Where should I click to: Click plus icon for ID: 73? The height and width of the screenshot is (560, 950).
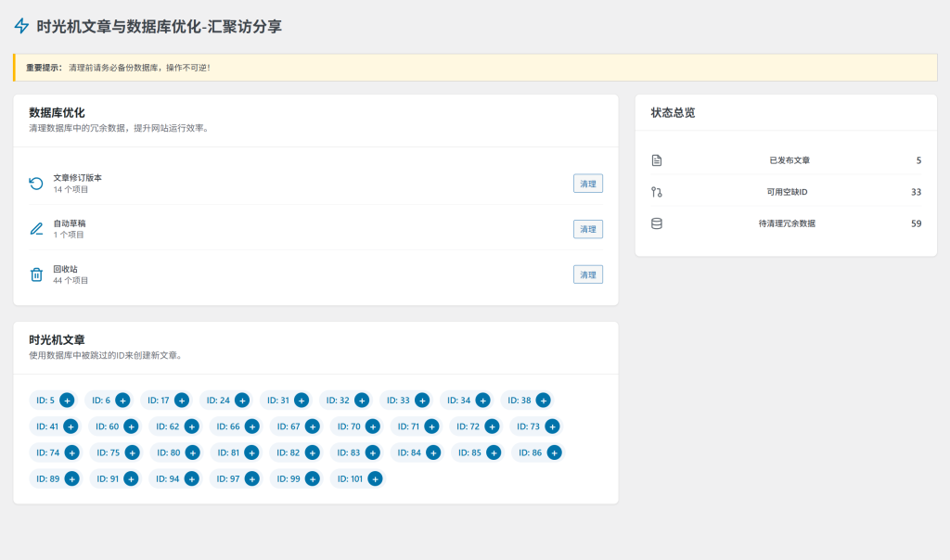[x=552, y=426]
